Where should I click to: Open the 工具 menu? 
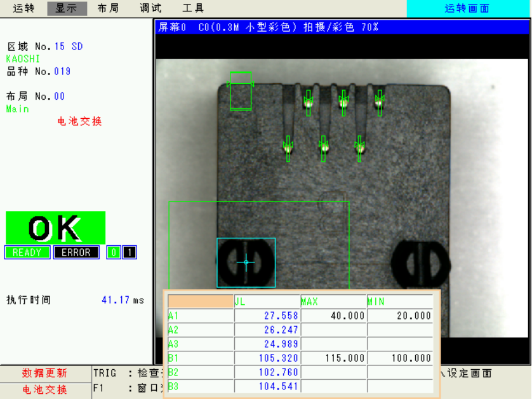point(193,8)
